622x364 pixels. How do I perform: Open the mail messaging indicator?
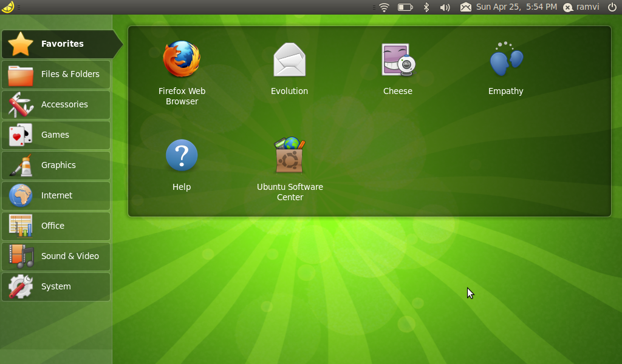466,7
